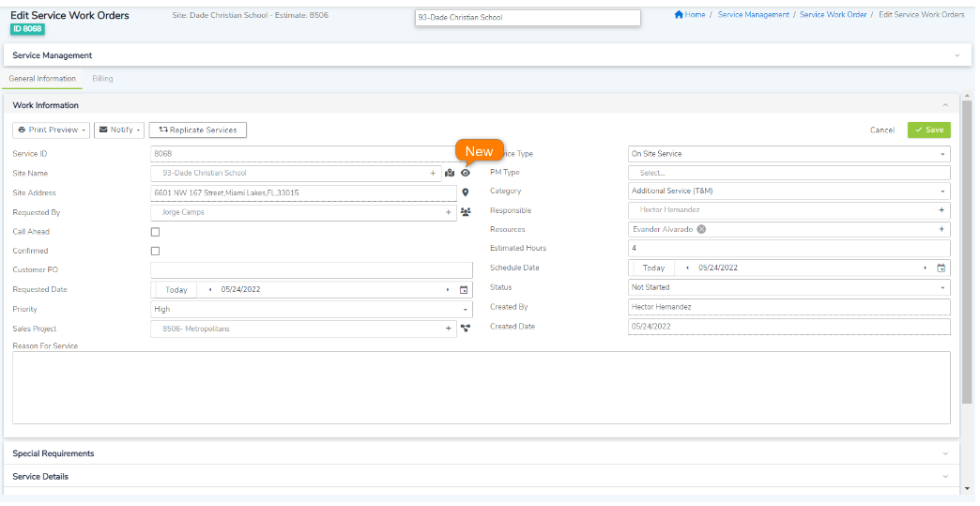
Task: Go to previous day in Schedule Date
Action: (x=687, y=268)
